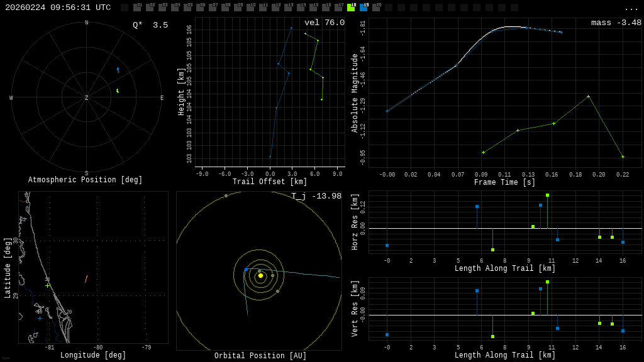Screen dimensions: 644x362
Task: Click the Height [km] axis label
Action: 181,92
